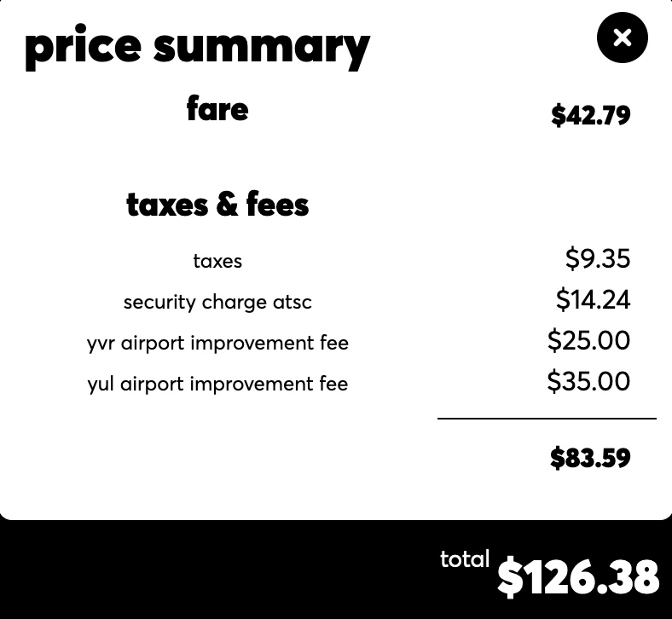Select the yvr airport improvement fee label
The height and width of the screenshot is (619, 672).
(x=217, y=343)
